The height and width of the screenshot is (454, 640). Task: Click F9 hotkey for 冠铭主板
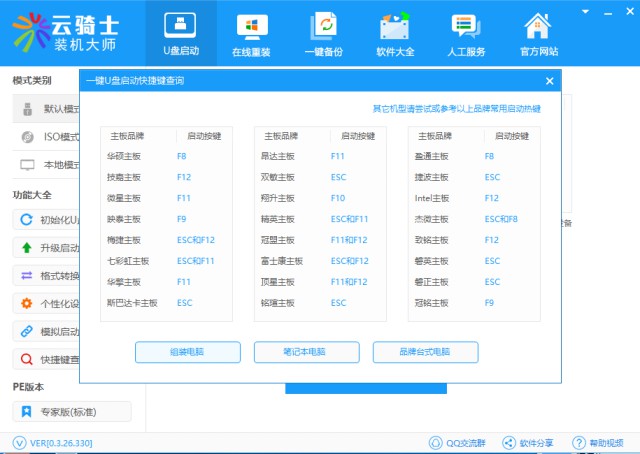pos(489,303)
